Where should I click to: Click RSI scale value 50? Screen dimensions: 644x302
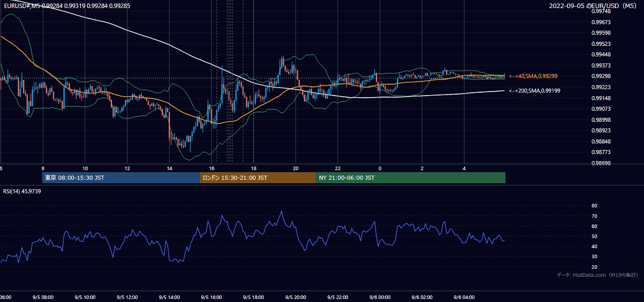pos(594,236)
